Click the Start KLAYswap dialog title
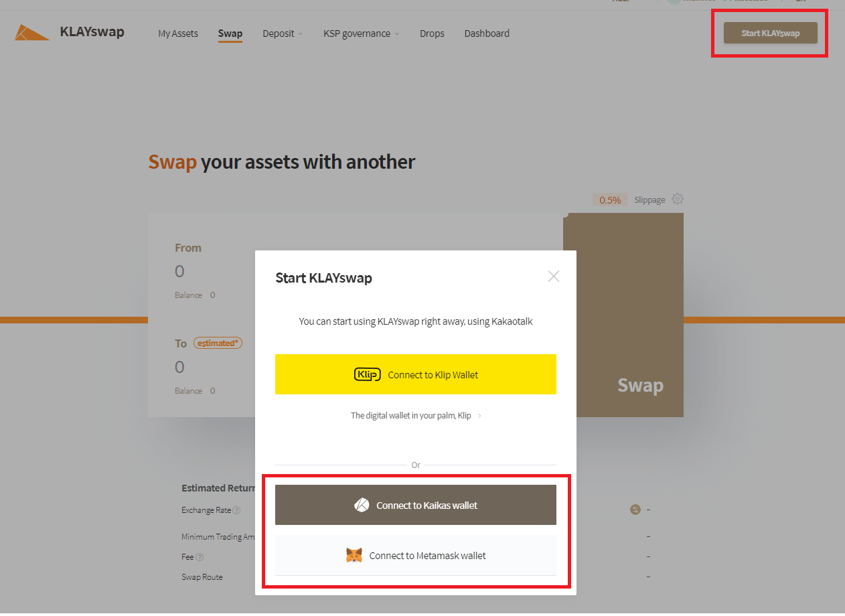 (323, 278)
